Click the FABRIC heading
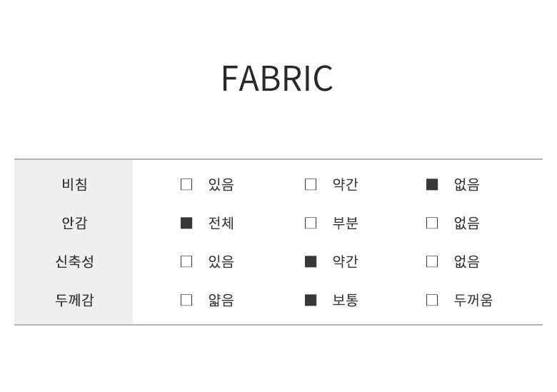 (277, 79)
